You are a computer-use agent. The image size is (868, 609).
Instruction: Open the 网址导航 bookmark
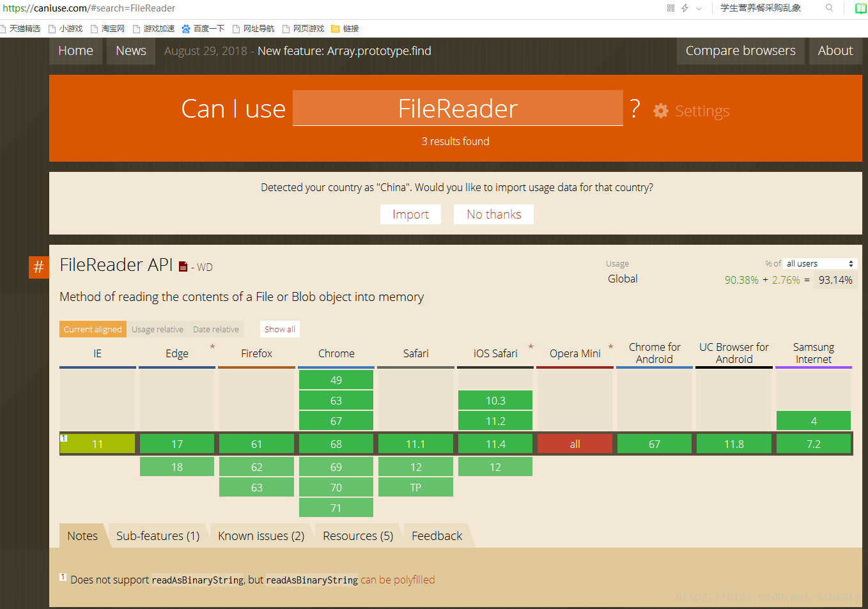point(253,29)
